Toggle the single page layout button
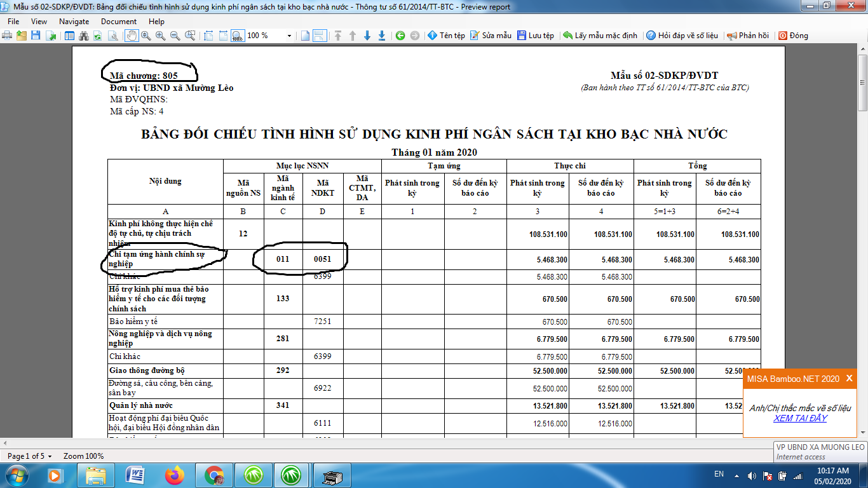Image resolution: width=868 pixels, height=488 pixels. [305, 36]
